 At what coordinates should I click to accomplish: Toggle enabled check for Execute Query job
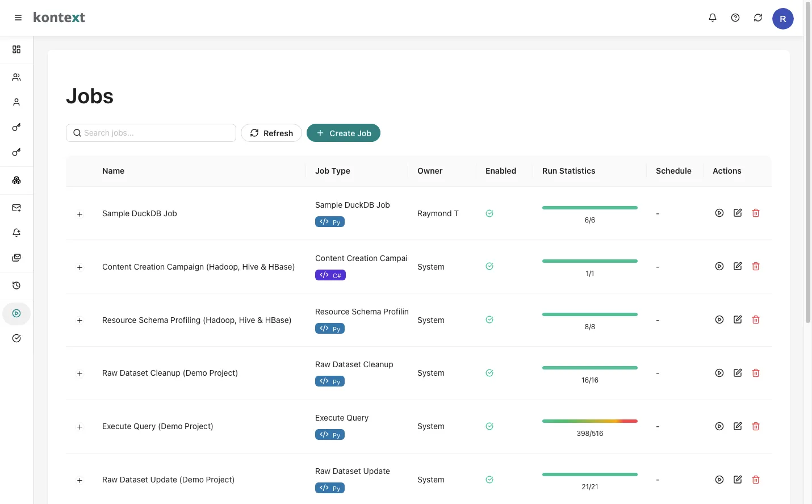coord(489,426)
